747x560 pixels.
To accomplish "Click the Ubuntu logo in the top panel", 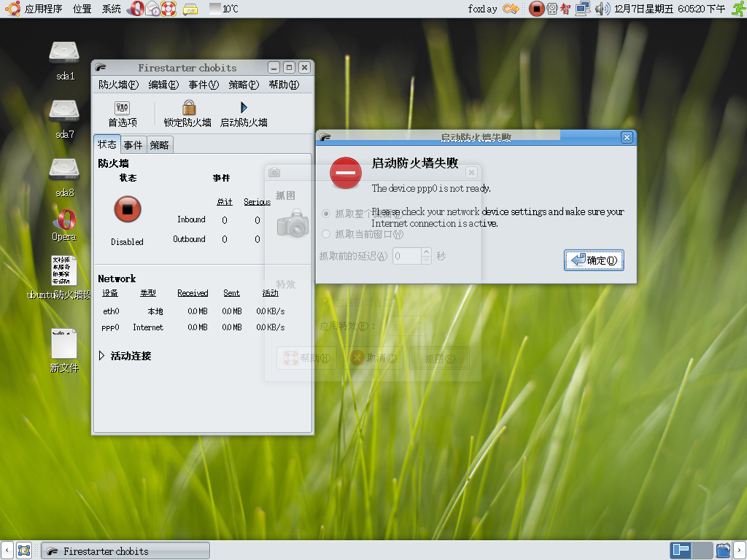I will 13,9.
